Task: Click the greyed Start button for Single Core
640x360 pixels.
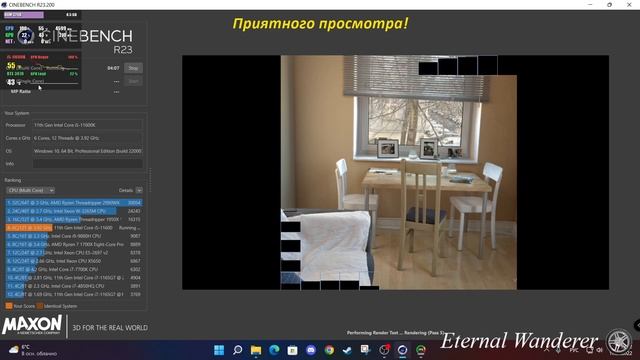Action: click(133, 81)
